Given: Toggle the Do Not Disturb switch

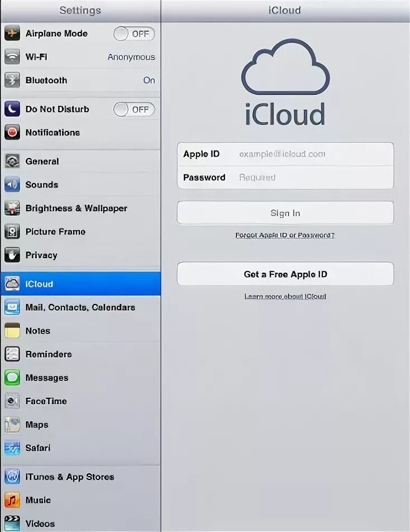Looking at the screenshot, I should click(134, 110).
